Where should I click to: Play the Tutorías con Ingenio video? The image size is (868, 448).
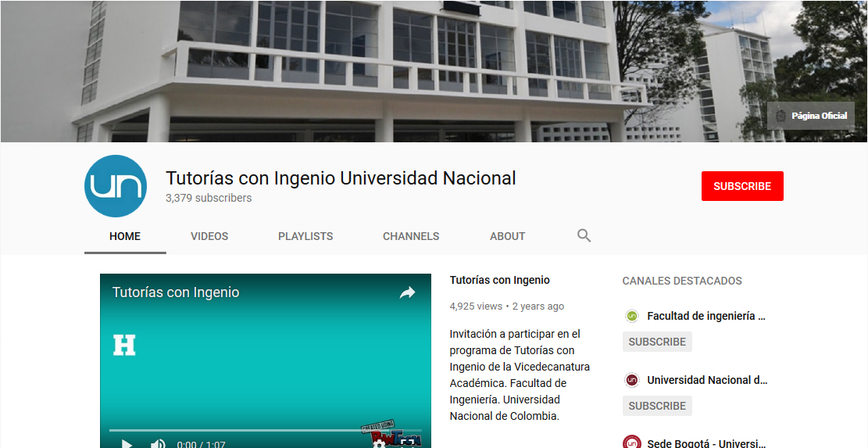coord(127,443)
